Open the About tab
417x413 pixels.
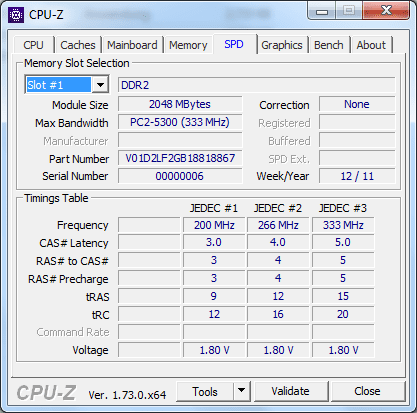(x=371, y=45)
